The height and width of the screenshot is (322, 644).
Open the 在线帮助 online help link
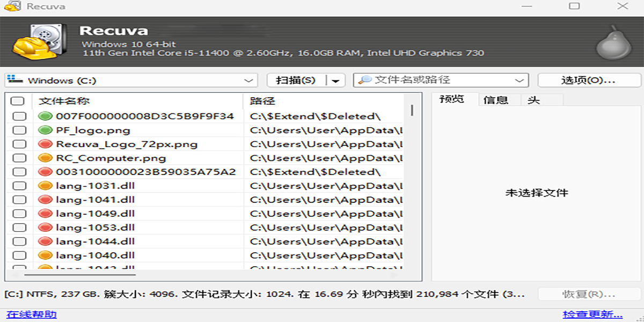click(31, 314)
